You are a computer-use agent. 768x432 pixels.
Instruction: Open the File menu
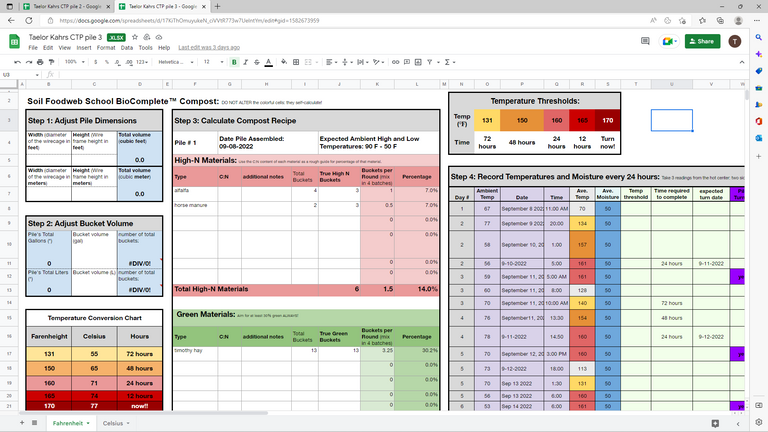point(33,48)
